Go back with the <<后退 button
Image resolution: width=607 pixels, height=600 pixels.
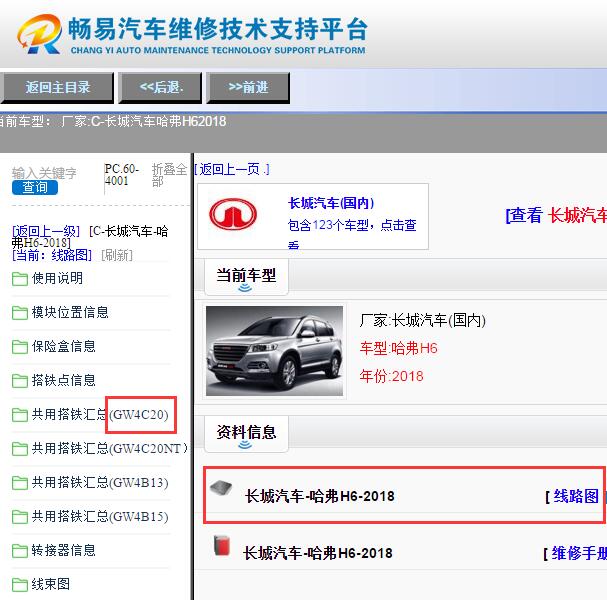tap(160, 87)
